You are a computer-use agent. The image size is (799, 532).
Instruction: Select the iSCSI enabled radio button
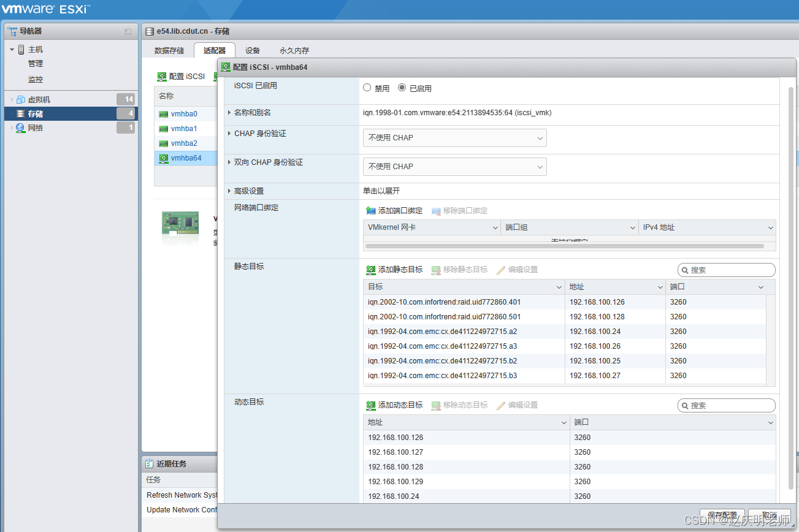tap(402, 88)
